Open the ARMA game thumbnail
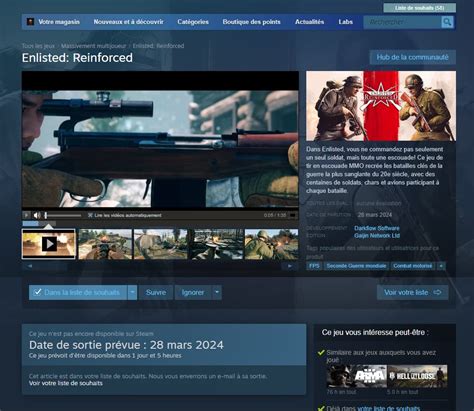The image size is (474, 411). 357,376
